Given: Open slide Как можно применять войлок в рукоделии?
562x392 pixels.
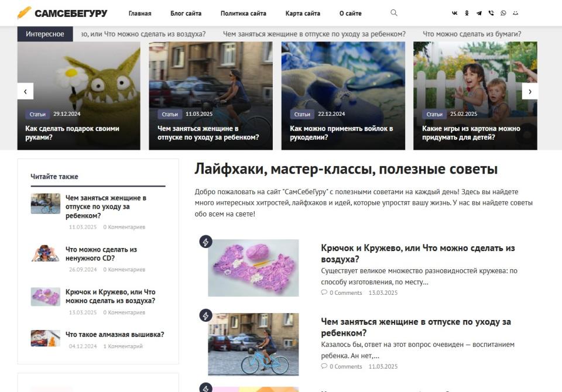Looking at the screenshot, I should pos(341,133).
